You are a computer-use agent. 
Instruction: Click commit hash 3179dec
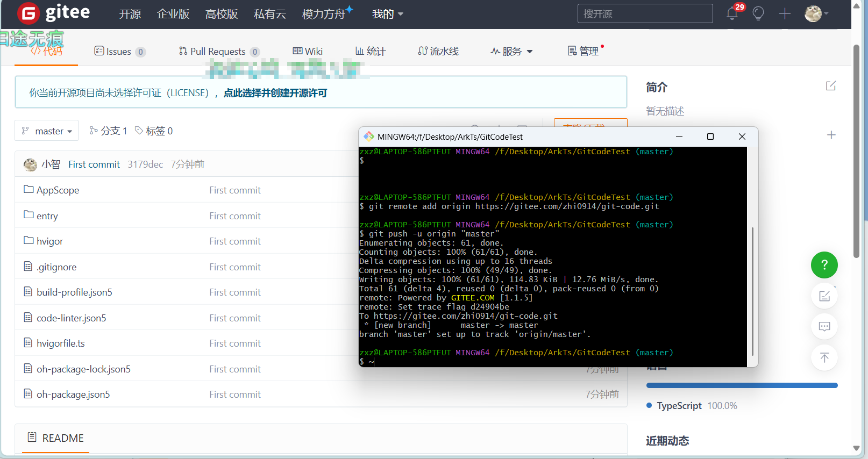pyautogui.click(x=145, y=164)
